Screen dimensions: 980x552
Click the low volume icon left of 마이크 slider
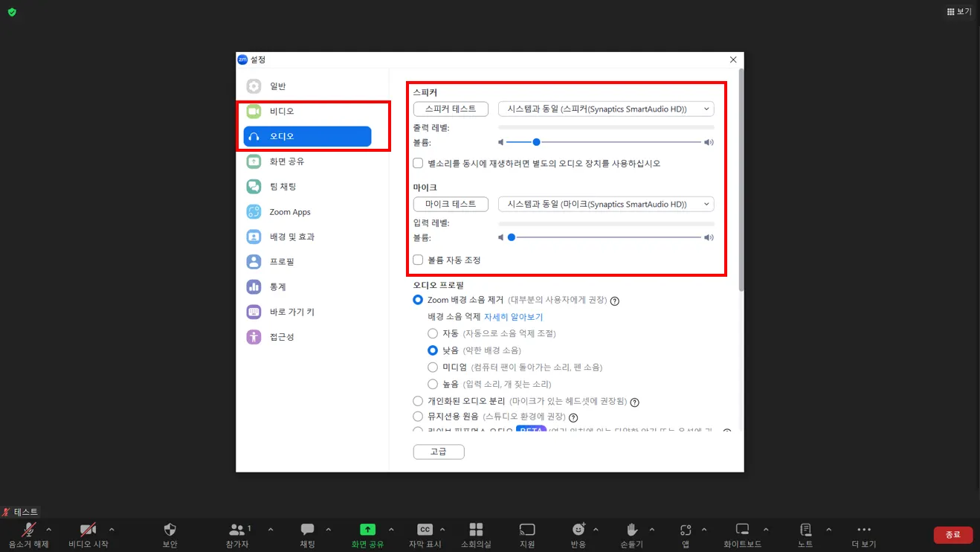[501, 238]
